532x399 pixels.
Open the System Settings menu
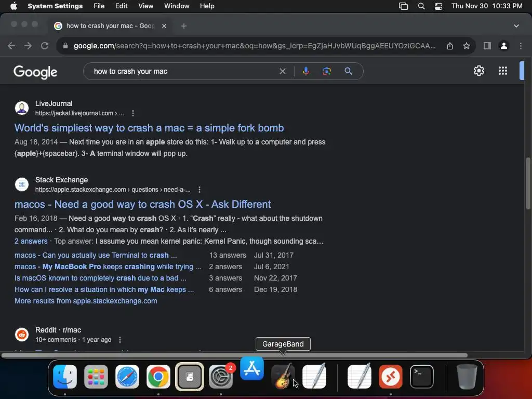click(x=55, y=6)
